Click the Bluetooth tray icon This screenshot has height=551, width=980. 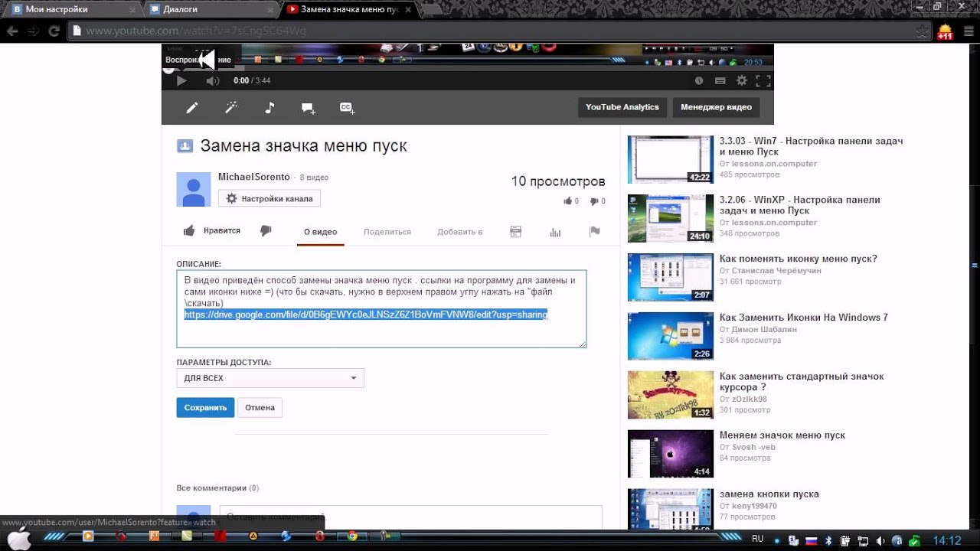click(x=828, y=541)
